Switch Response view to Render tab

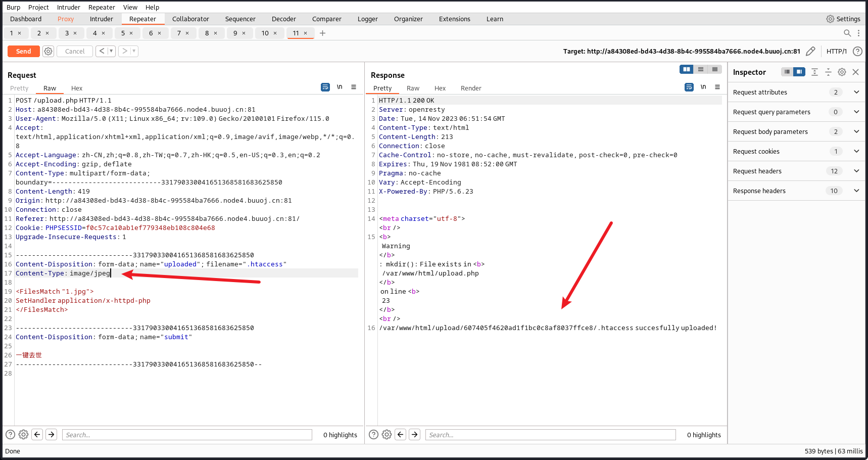pyautogui.click(x=471, y=88)
